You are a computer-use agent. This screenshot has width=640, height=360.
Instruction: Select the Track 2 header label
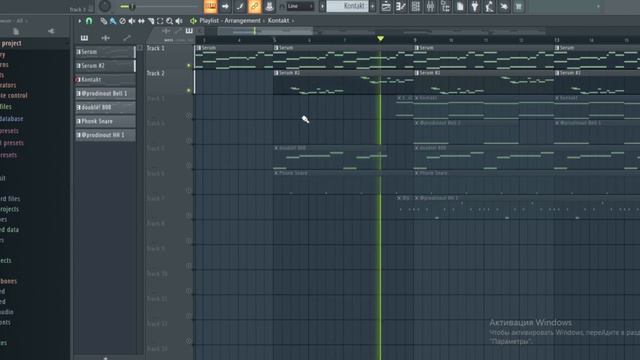click(x=156, y=73)
